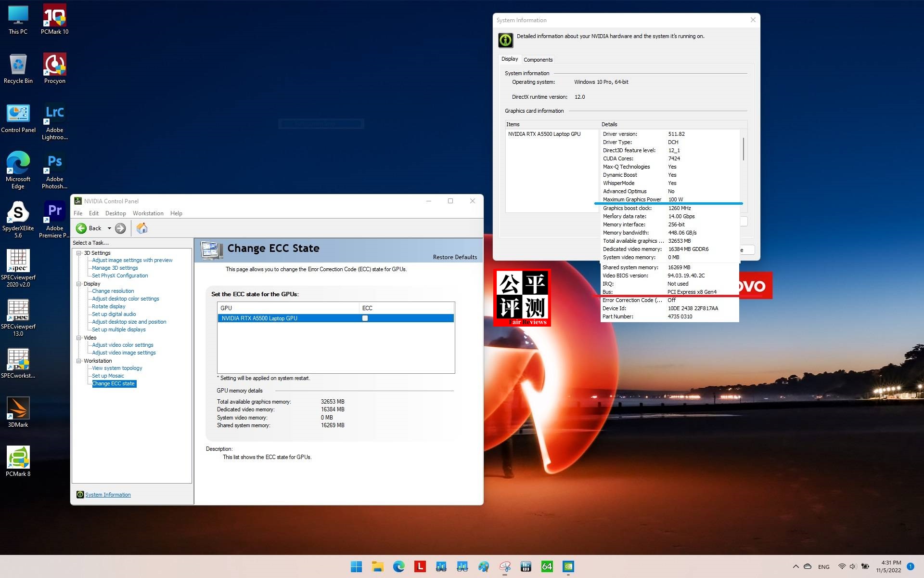The image size is (924, 578).
Task: Click the Restore Defaults button
Action: click(x=455, y=257)
